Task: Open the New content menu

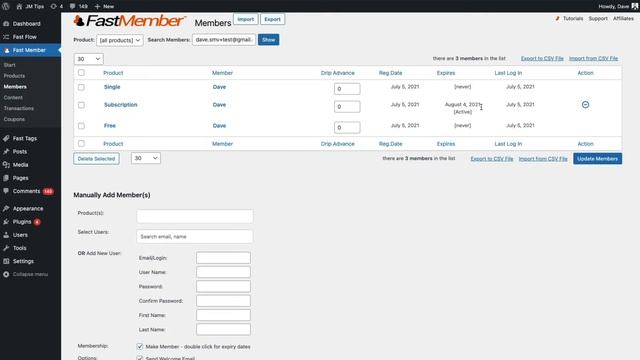Action: [104, 7]
